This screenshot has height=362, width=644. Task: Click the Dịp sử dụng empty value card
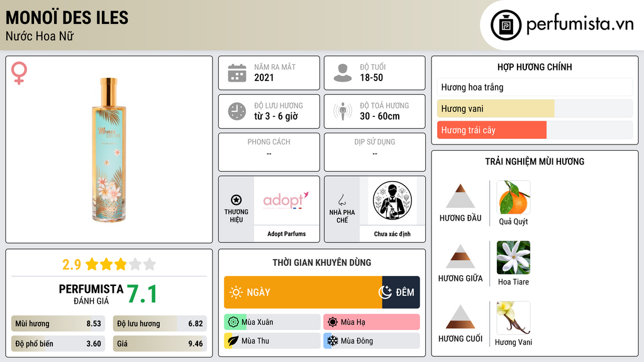pos(375,152)
